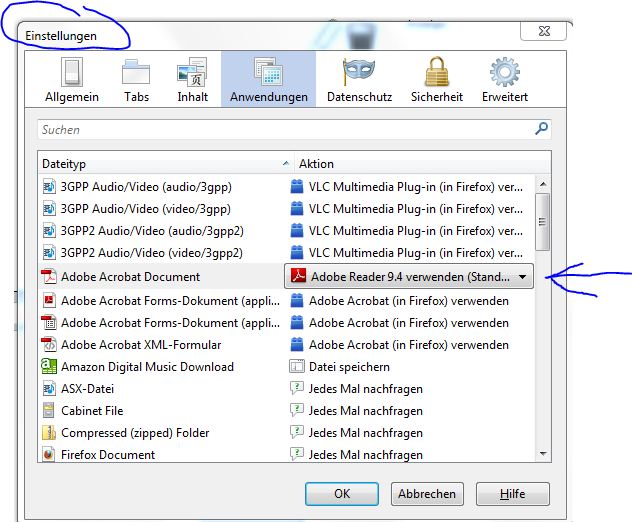The height and width of the screenshot is (522, 632).
Task: Select the Adobe Acrobat XML-Formular row
Action: [286, 345]
